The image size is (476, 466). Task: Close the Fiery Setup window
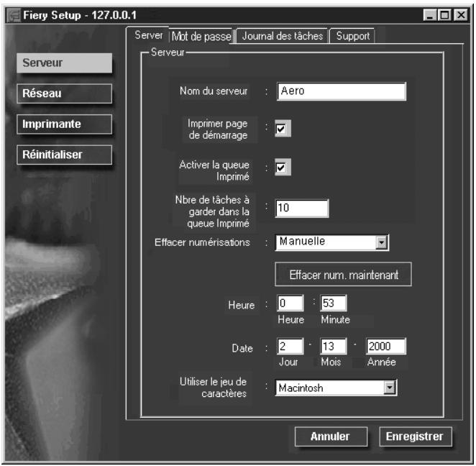462,15
